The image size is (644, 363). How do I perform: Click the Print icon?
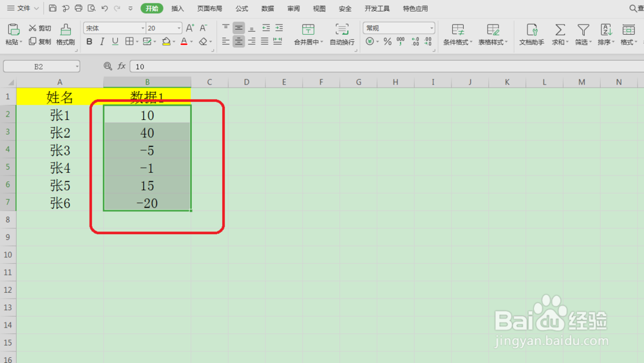[79, 8]
